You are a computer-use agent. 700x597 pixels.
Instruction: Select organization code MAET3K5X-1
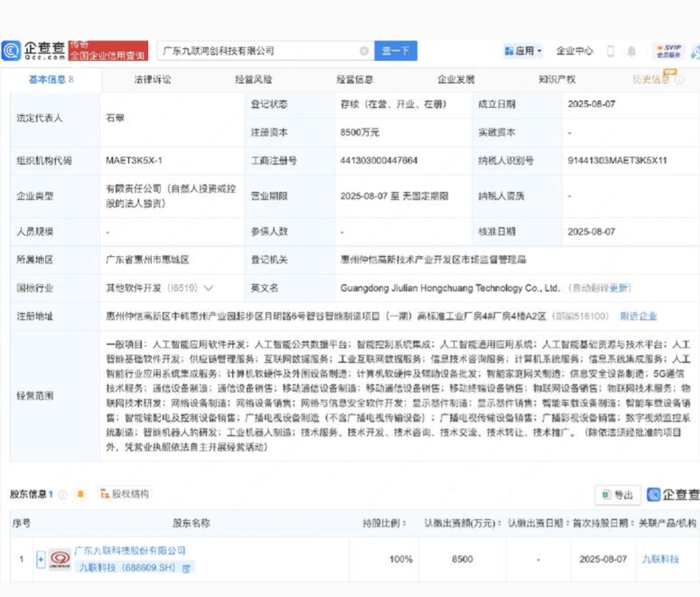[x=134, y=161]
